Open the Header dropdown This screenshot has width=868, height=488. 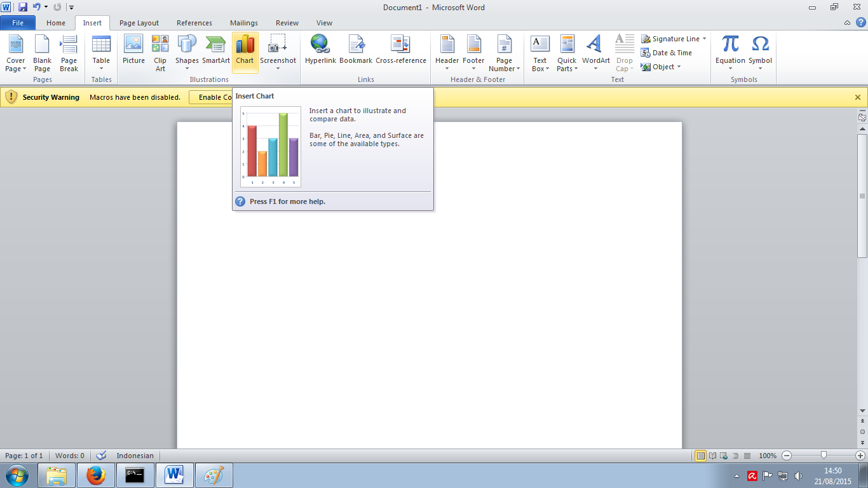click(x=447, y=53)
